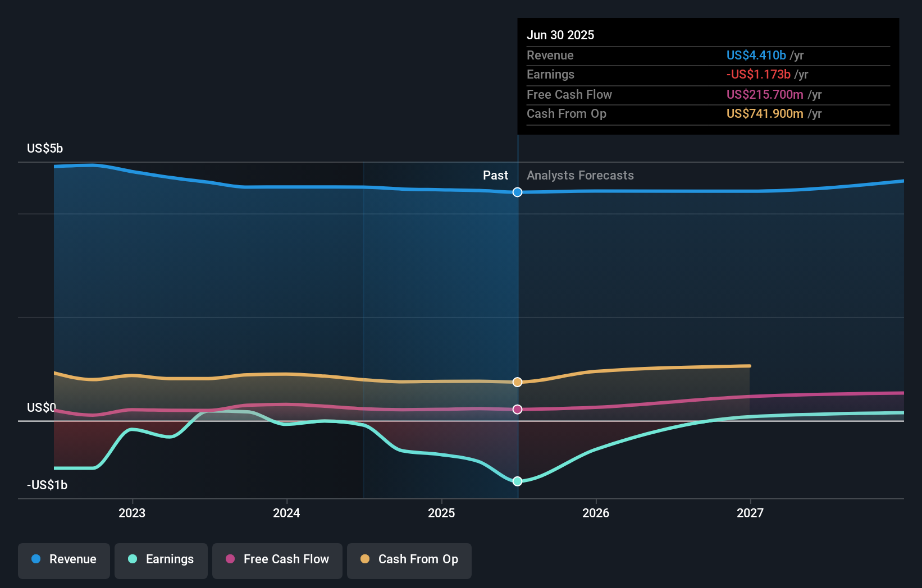Click the pink Free Cash Flow chart marker
Screen dimensions: 922x588
(517, 409)
